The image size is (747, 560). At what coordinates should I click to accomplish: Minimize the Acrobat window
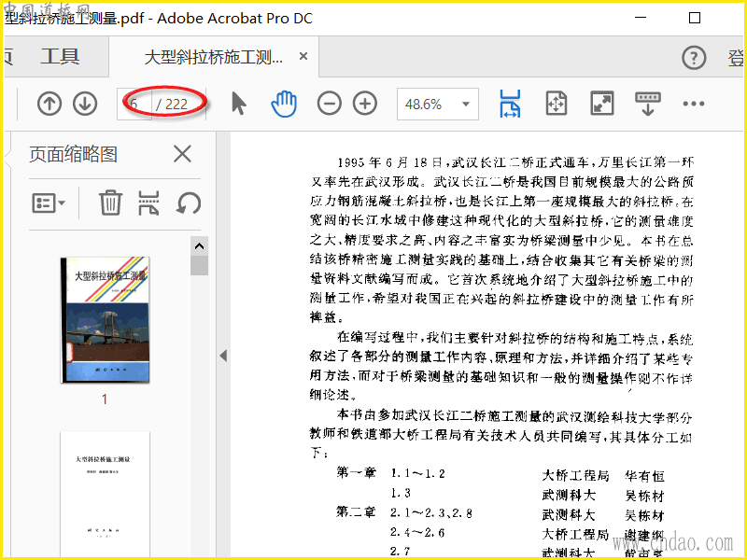pos(641,18)
